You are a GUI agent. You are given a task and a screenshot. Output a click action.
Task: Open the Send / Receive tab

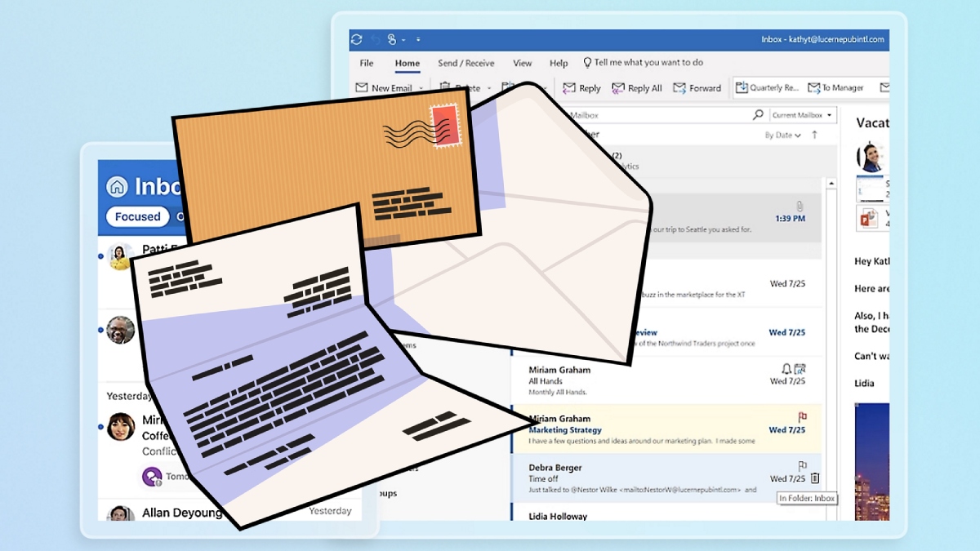point(465,63)
